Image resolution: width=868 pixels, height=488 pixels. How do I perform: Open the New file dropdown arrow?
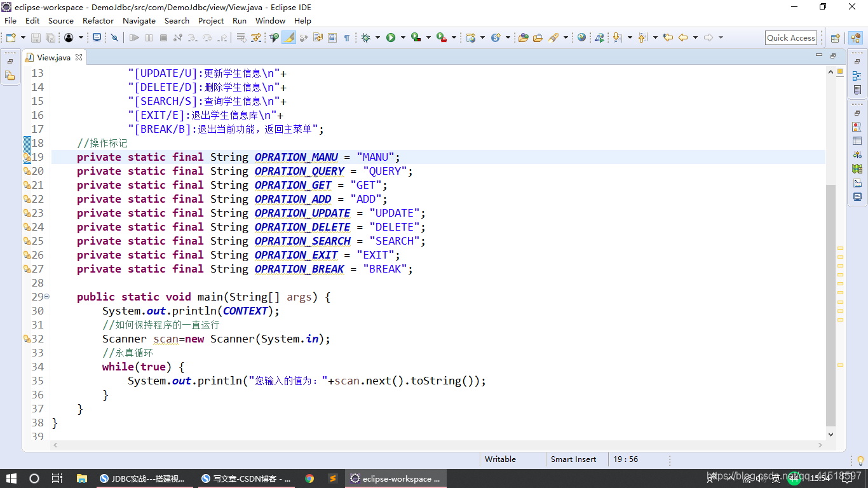click(x=23, y=38)
